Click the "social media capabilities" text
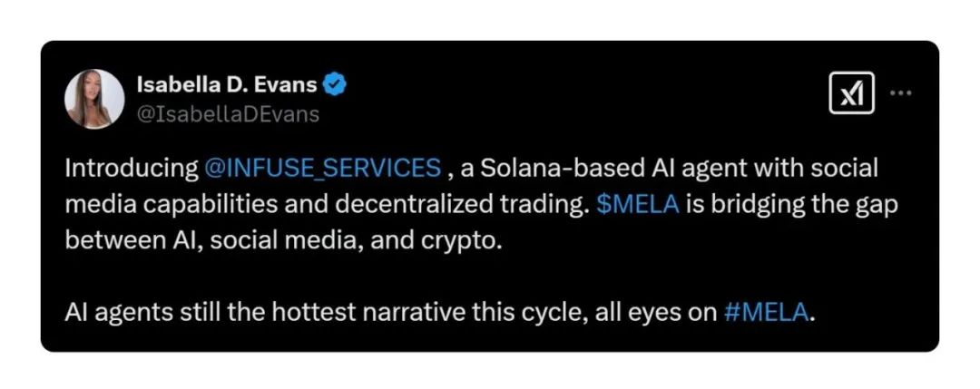This screenshot has width=980, height=389. click(172, 204)
